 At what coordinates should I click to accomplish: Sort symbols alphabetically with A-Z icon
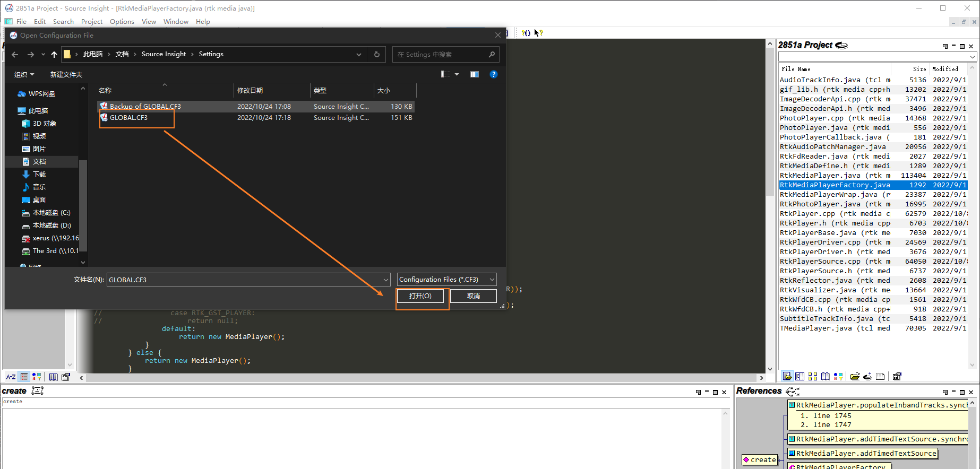coord(11,377)
